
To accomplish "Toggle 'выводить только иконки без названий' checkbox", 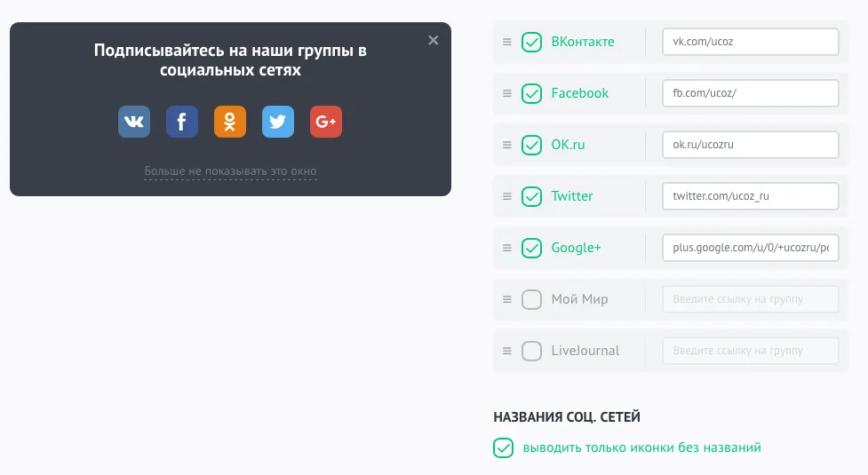I will coord(503,447).
